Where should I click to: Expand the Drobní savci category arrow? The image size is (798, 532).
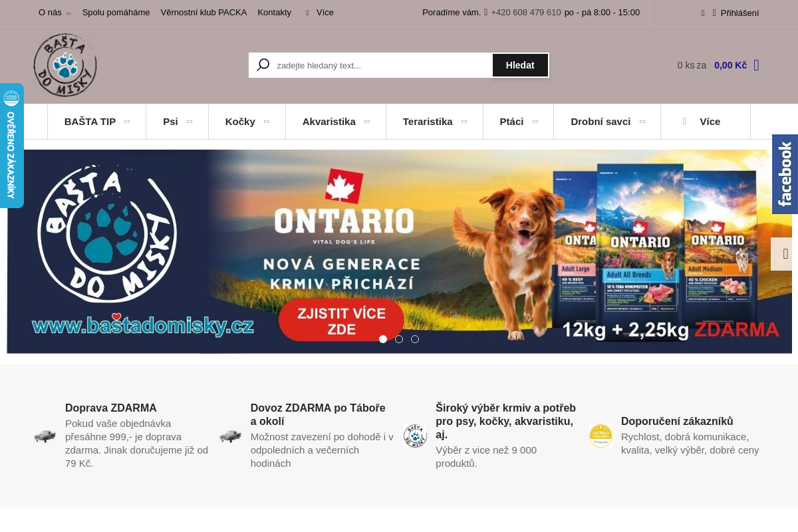pos(642,122)
